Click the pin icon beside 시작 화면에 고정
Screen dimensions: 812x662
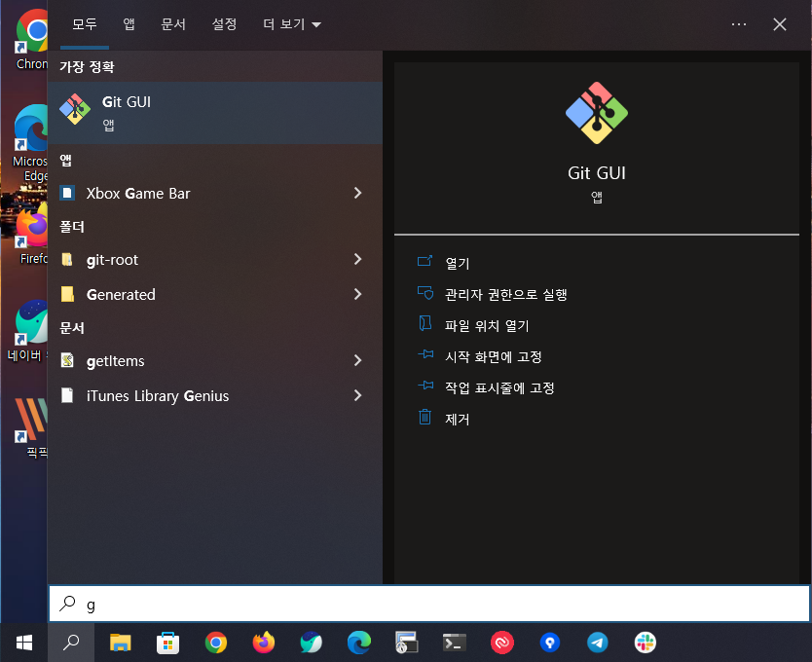point(425,354)
